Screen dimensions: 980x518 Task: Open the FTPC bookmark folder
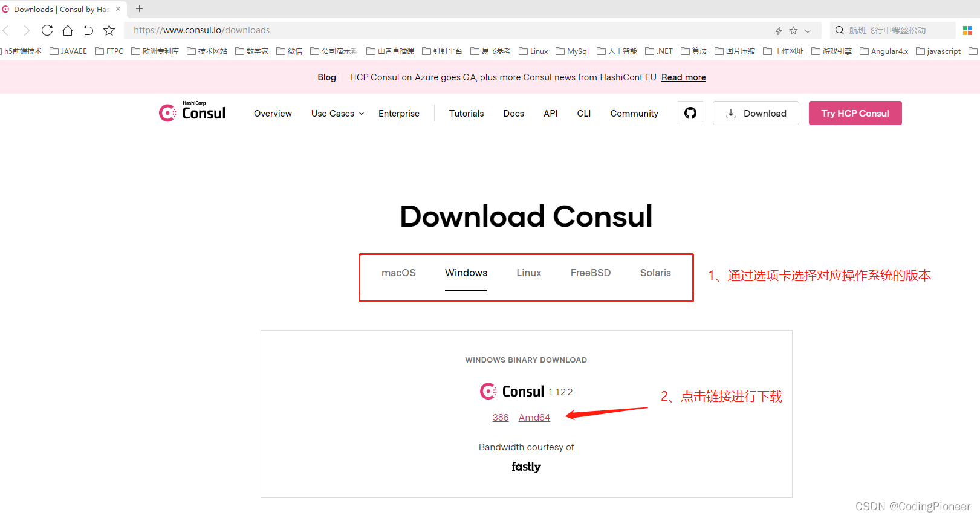click(109, 51)
